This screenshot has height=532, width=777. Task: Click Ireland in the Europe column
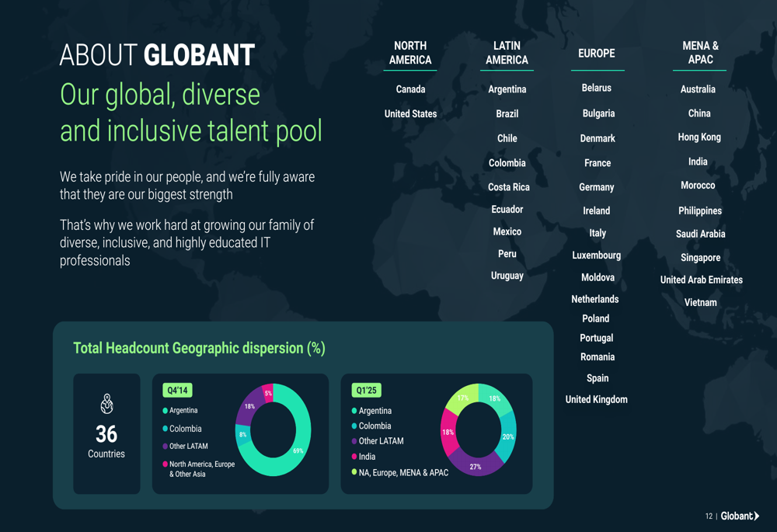coord(597,210)
